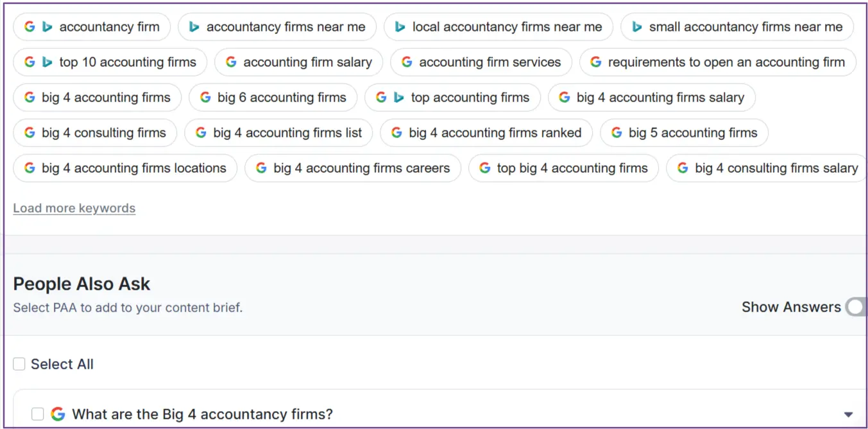Select the top 10 accounting firms keyword chip
This screenshot has height=429, width=868.
pyautogui.click(x=109, y=62)
